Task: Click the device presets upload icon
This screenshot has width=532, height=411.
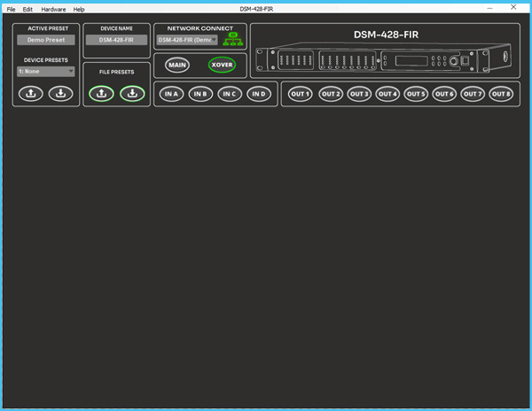Action: coord(31,94)
